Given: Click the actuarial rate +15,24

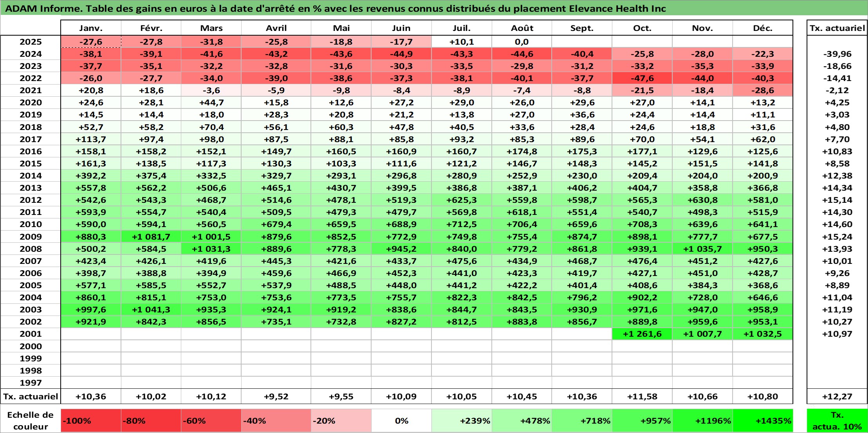Looking at the screenshot, I should tap(837, 236).
